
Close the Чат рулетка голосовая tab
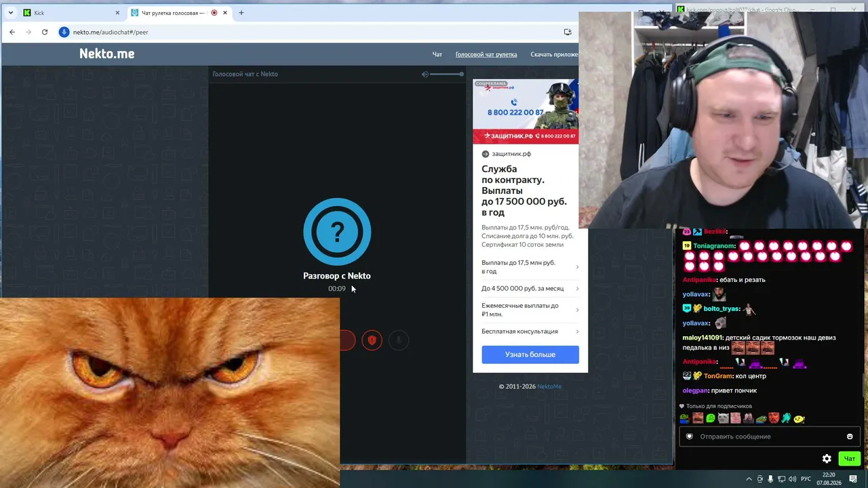(225, 13)
